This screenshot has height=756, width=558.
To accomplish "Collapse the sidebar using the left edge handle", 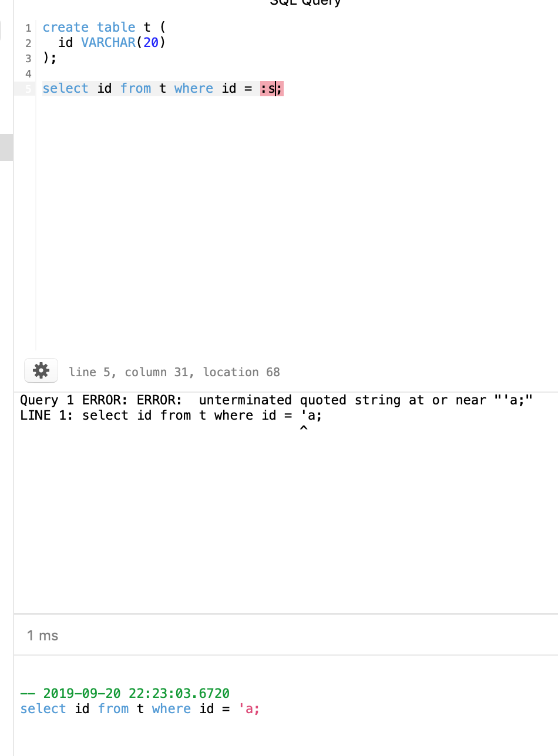I will pyautogui.click(x=5, y=147).
